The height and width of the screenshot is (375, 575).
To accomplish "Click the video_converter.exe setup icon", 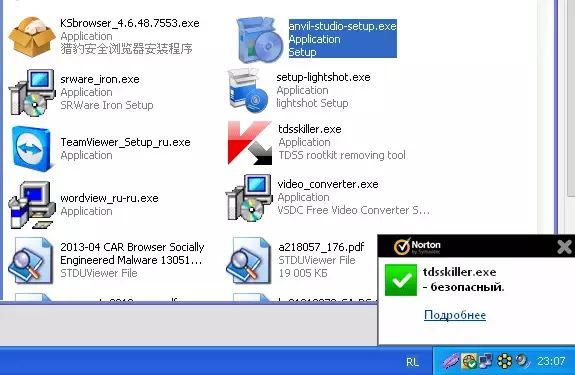I will pos(249,198).
